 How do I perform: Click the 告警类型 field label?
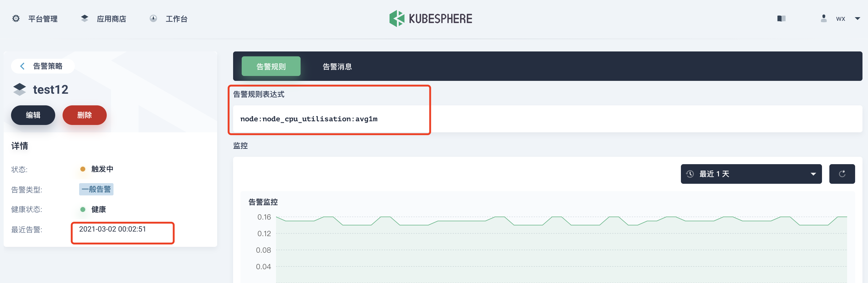coord(27,190)
